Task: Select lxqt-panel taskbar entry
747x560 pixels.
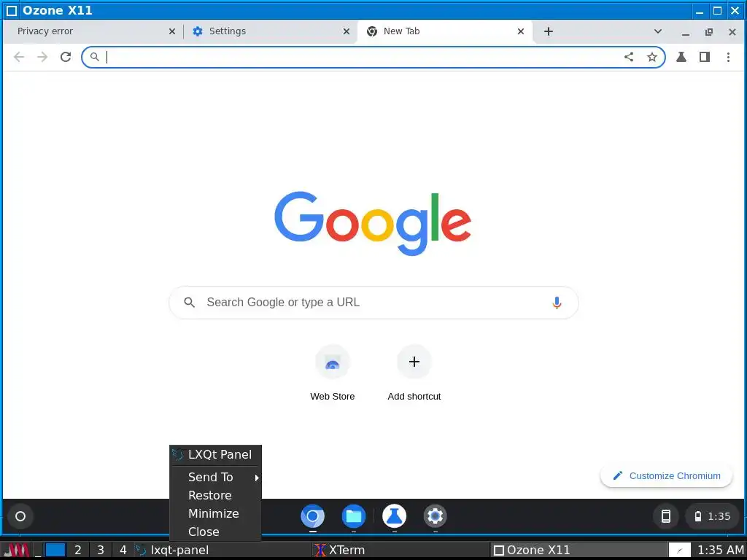Action: [x=222, y=551]
